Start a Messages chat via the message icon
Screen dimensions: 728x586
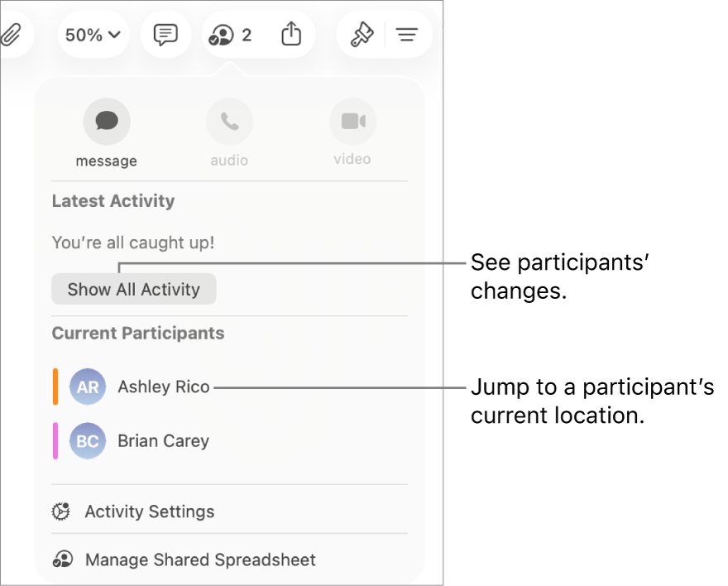[x=106, y=121]
